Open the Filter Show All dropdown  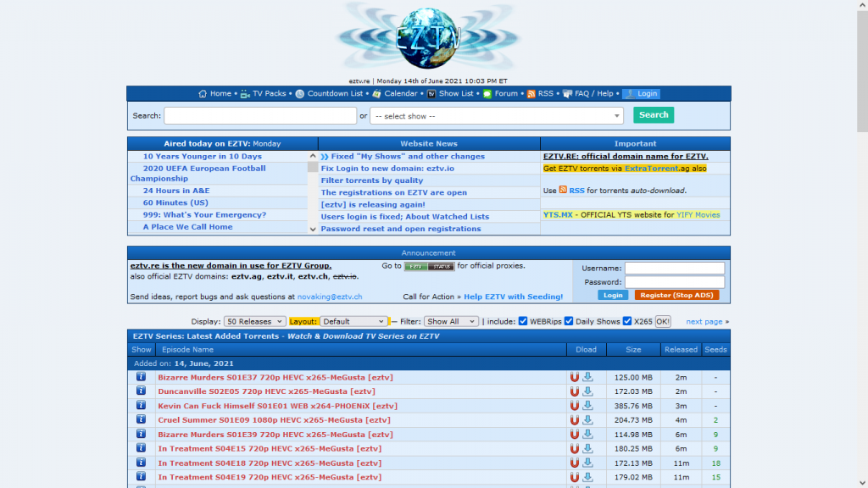451,321
